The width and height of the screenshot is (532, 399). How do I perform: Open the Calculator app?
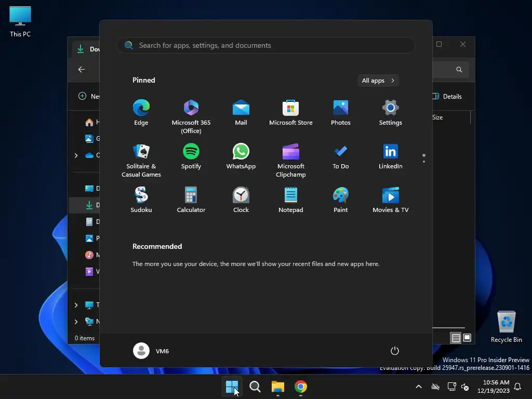tap(191, 200)
